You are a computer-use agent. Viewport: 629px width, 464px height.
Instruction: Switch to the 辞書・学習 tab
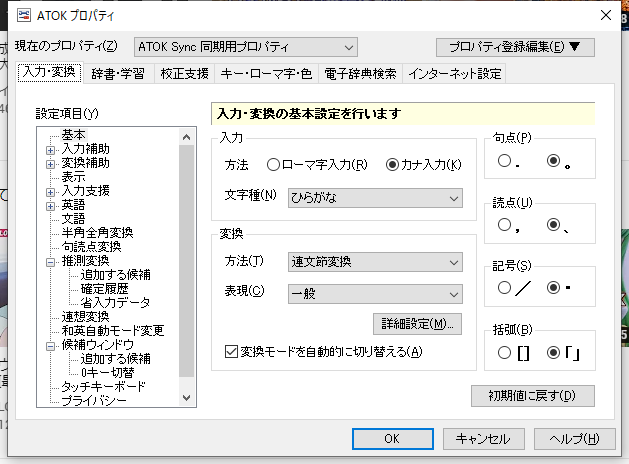point(118,74)
